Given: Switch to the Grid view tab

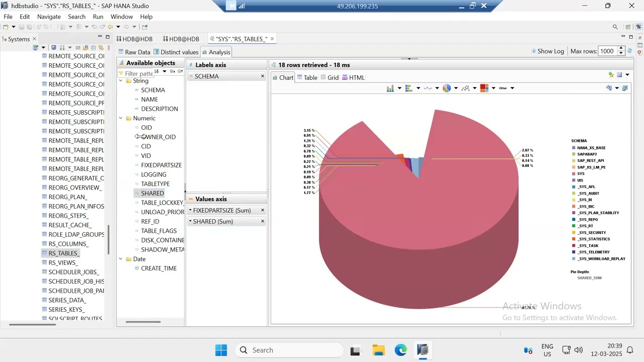Looking at the screenshot, I should pyautogui.click(x=329, y=77).
